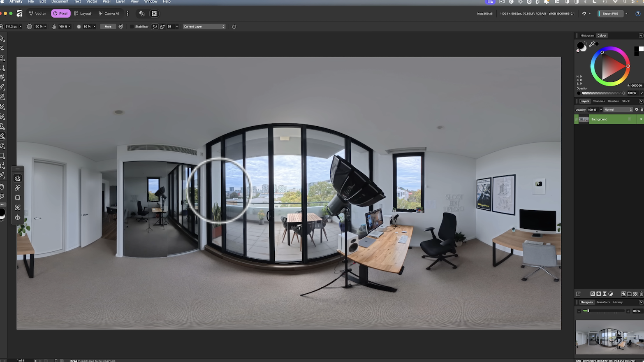The height and width of the screenshot is (362, 644).
Task: Open stabiliser length 35 dropdown
Action: click(177, 27)
